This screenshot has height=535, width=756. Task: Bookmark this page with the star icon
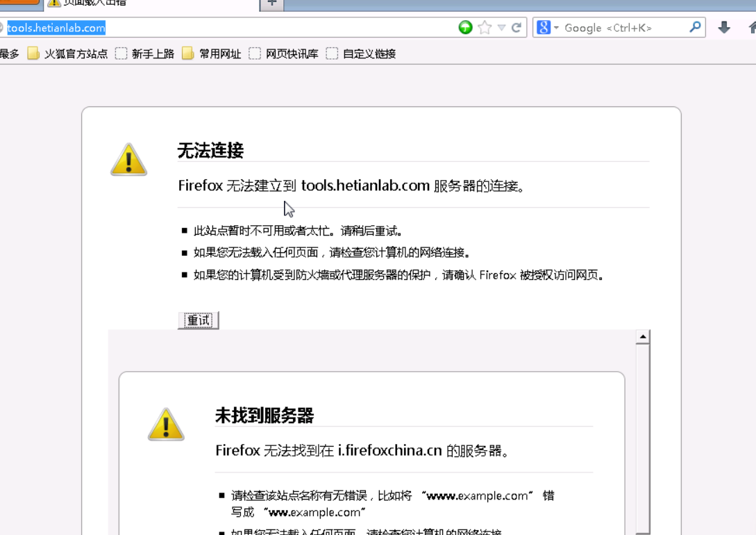[x=485, y=28]
